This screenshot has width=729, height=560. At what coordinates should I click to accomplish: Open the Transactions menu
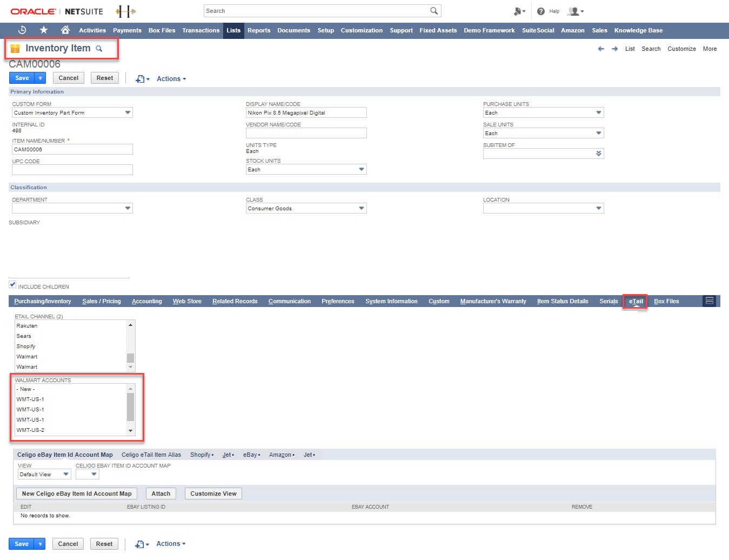tap(200, 30)
